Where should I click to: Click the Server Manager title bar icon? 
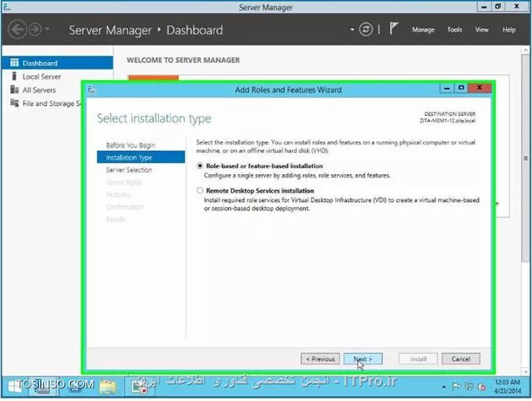[7, 7]
